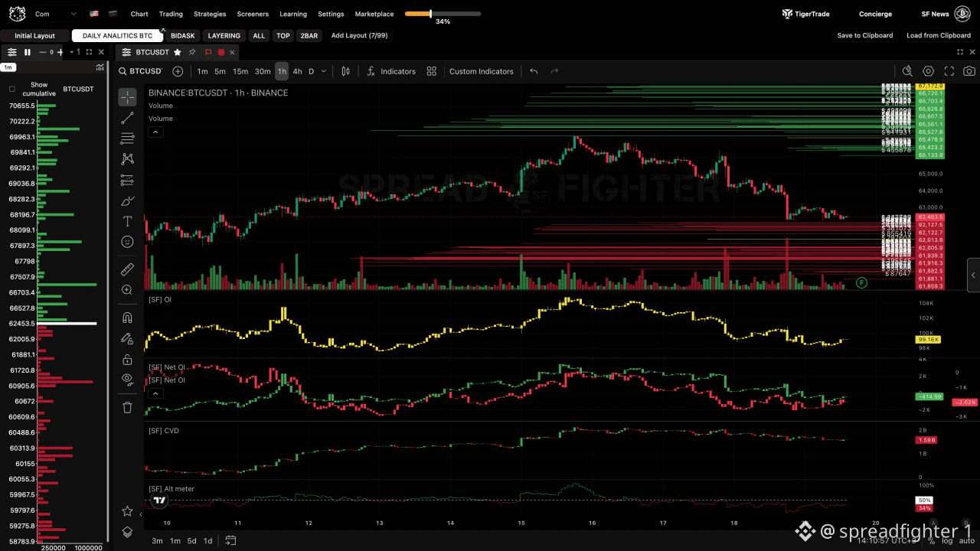Viewport: 980px width, 551px height.
Task: Open the candlestick chart style selector
Action: [345, 71]
